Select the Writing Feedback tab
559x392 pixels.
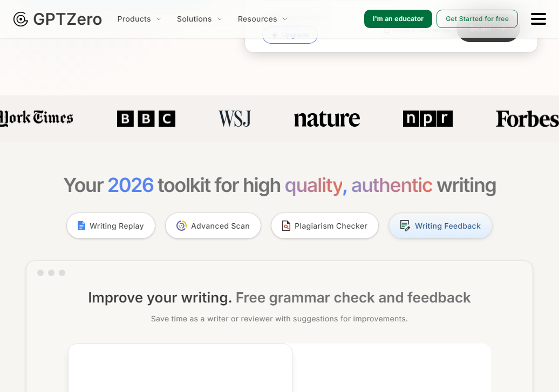tap(441, 225)
